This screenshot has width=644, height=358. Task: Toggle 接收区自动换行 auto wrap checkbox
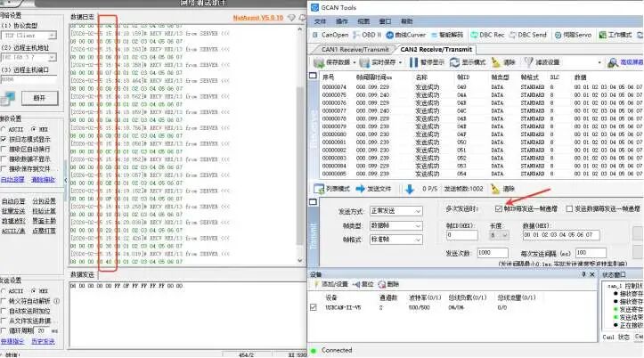click(4, 150)
